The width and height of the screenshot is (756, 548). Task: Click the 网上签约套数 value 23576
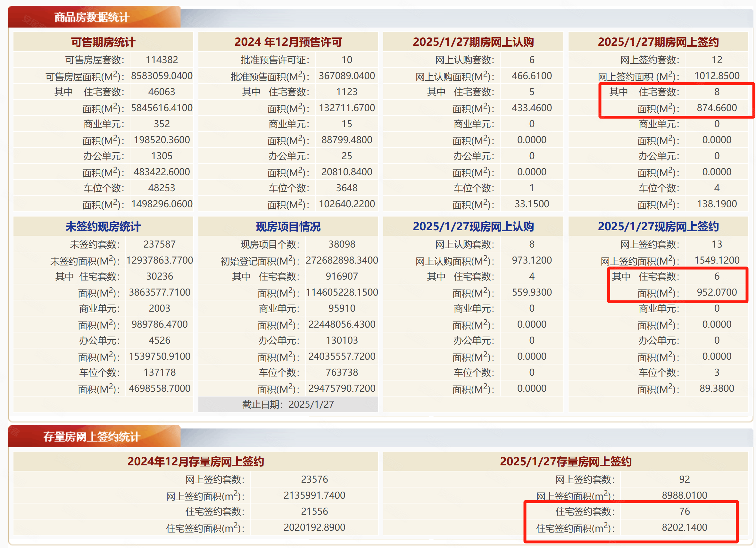tap(314, 479)
